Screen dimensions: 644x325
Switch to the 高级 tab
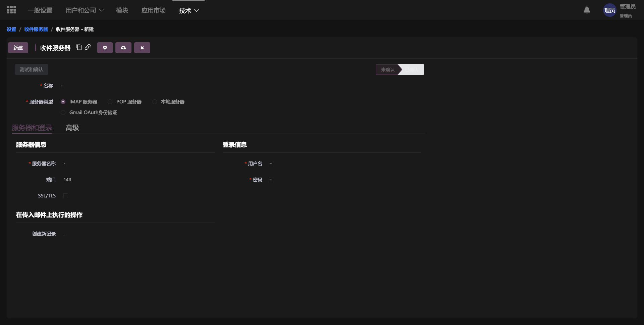[72, 128]
